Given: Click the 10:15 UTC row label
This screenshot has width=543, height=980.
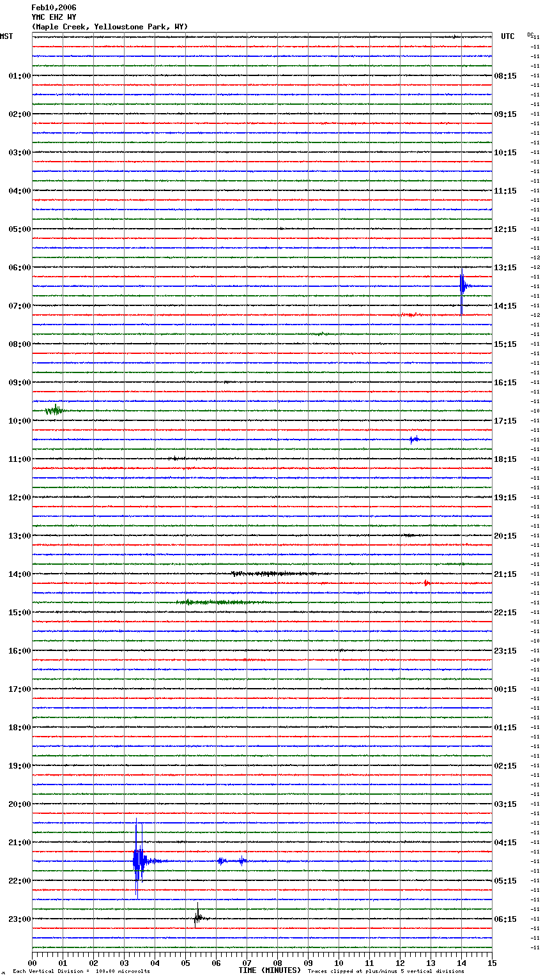Looking at the screenshot, I should point(505,153).
